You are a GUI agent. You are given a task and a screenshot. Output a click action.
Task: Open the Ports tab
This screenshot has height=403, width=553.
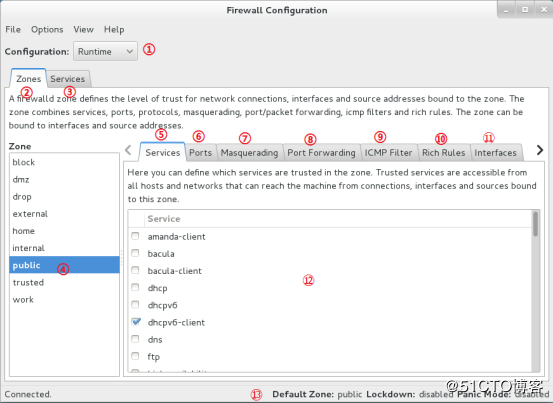201,153
